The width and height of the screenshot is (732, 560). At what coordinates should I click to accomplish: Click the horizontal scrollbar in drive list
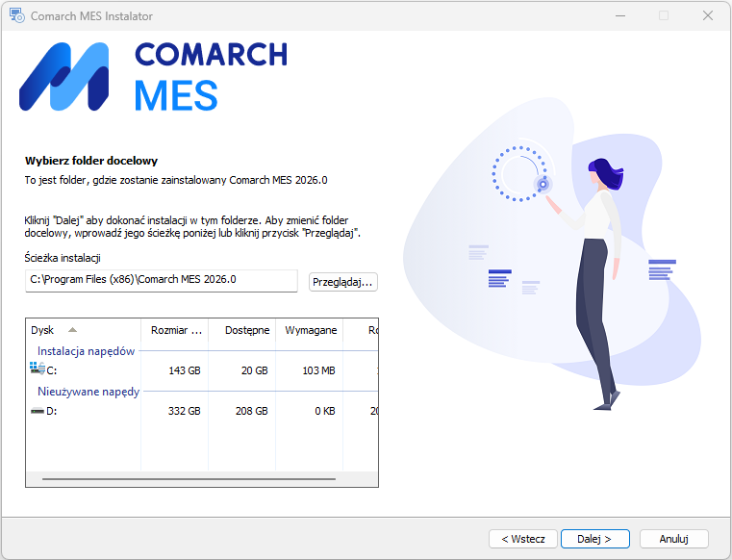pos(189,479)
